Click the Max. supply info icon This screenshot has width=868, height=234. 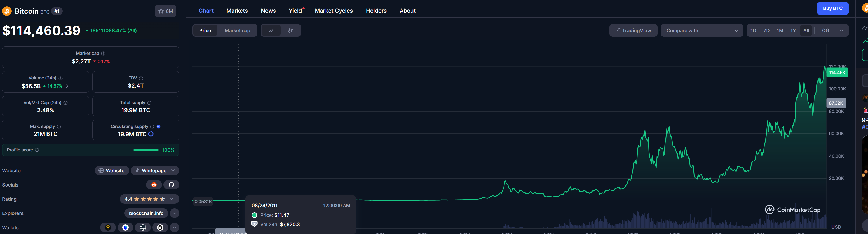pos(59,127)
